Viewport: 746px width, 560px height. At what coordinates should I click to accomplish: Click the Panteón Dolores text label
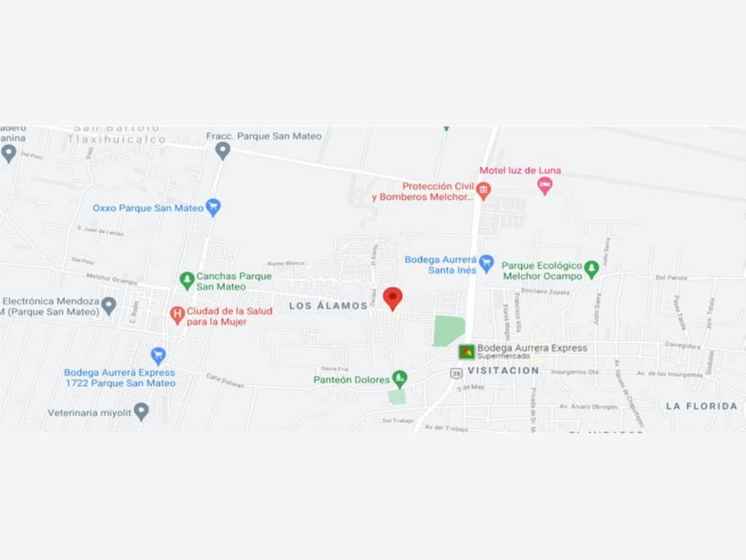pyautogui.click(x=352, y=380)
